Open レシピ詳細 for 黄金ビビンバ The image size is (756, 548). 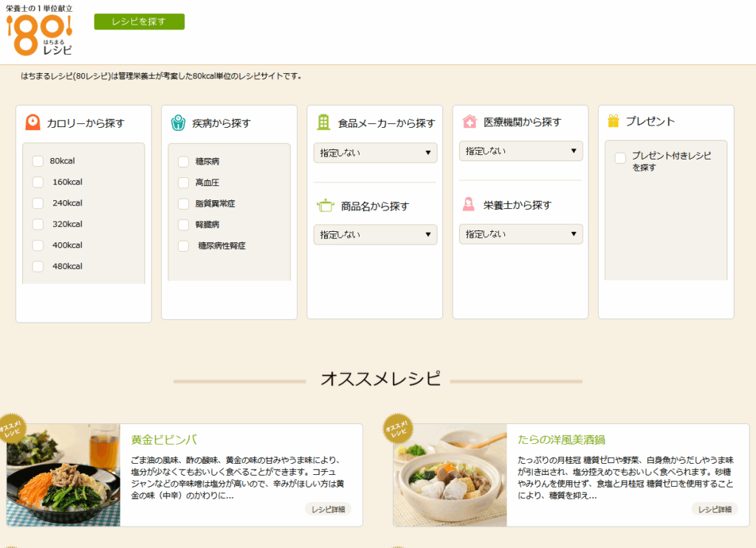tap(327, 509)
